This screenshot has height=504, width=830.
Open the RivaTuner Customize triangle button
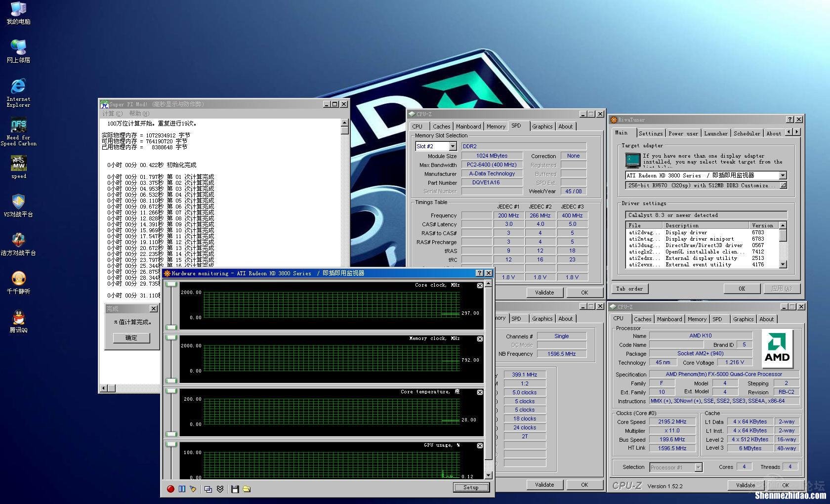click(x=783, y=185)
